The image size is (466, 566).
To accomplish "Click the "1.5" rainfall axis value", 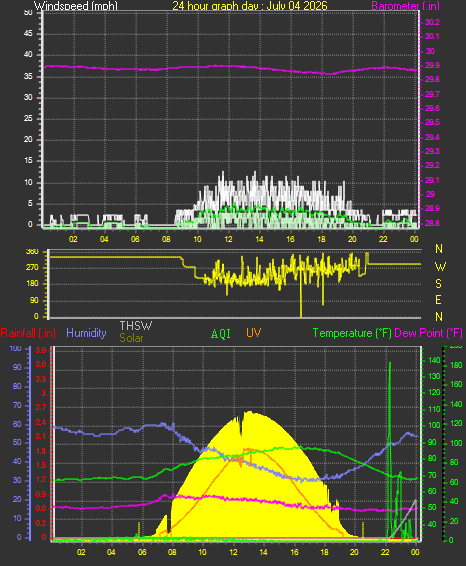I will (x=41, y=465).
